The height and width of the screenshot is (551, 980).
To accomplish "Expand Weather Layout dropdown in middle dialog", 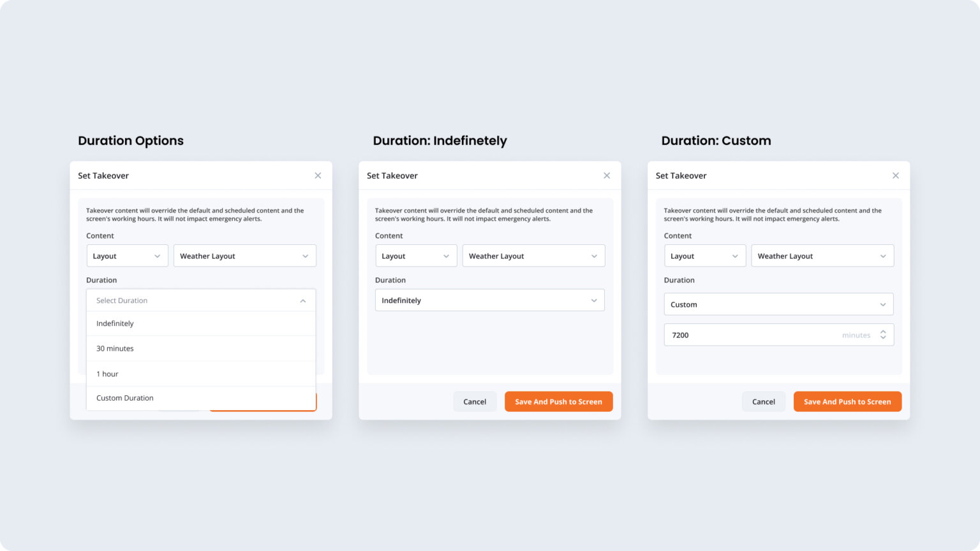I will pos(533,256).
